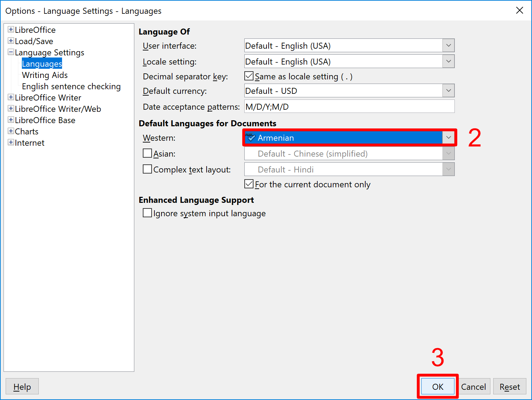Toggle For the current document only
Viewport: 532px width, 400px height.
[249, 184]
